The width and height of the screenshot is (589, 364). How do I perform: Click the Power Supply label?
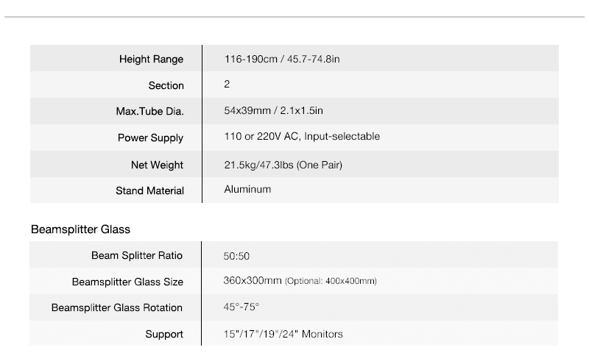(150, 138)
